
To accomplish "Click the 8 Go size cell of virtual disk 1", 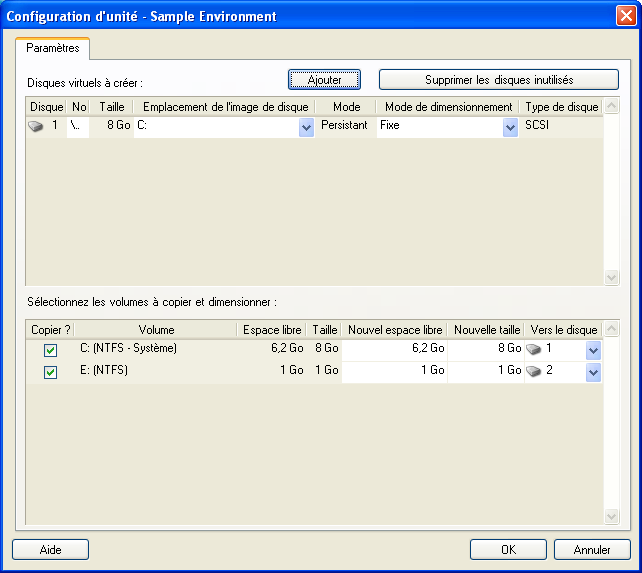I will [111, 127].
